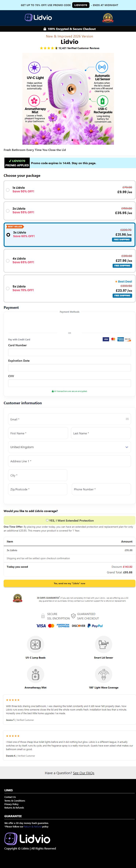Click Daniela K. verified customer name
Image resolution: width=136 pixels, height=868 pixels.
pyautogui.click(x=11, y=756)
